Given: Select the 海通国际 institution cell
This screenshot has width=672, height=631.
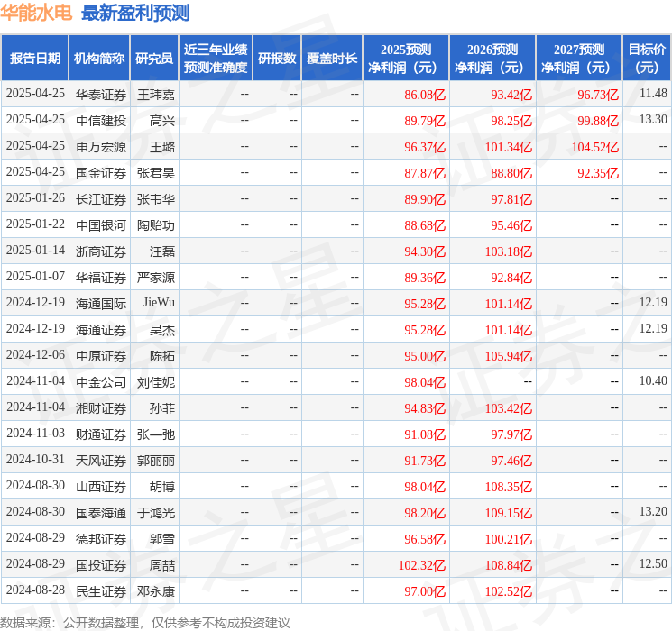Looking at the screenshot, I should (x=101, y=304).
